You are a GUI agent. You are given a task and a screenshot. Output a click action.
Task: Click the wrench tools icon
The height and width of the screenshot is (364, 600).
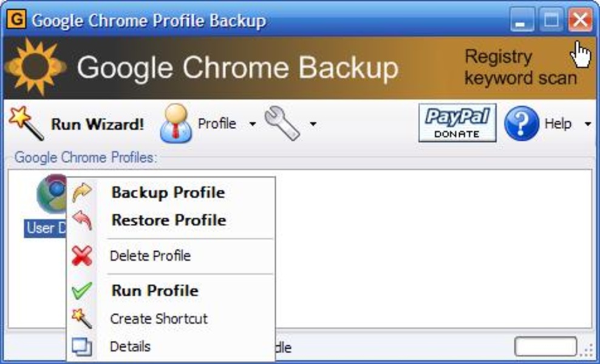pyautogui.click(x=282, y=123)
